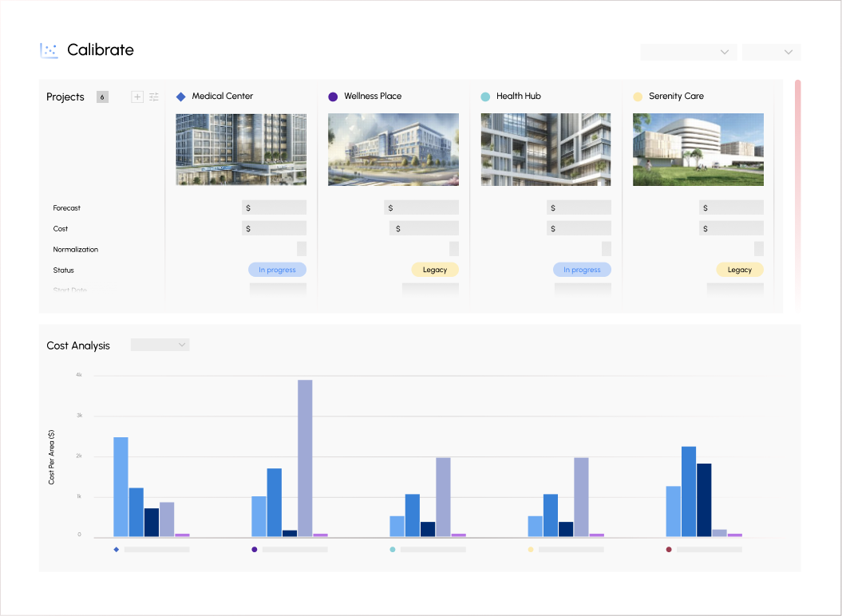
Task: Click the teal circle Health Hub marker
Action: [x=485, y=97]
